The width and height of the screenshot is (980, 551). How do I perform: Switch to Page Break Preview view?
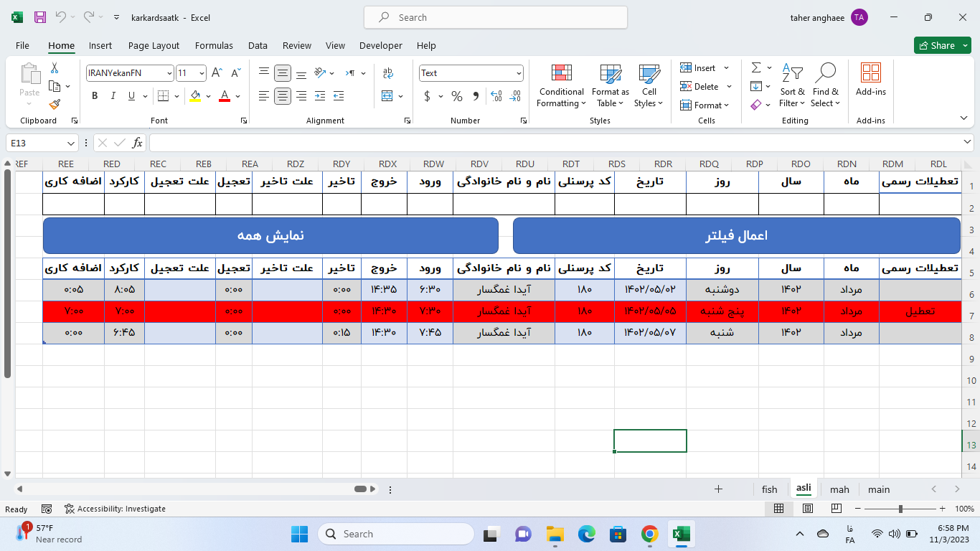837,509
